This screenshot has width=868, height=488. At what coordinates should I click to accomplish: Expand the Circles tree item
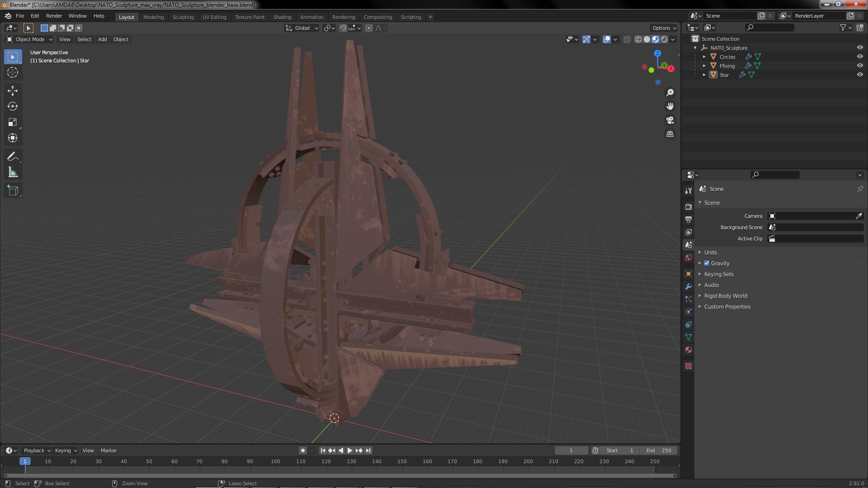pyautogui.click(x=704, y=56)
